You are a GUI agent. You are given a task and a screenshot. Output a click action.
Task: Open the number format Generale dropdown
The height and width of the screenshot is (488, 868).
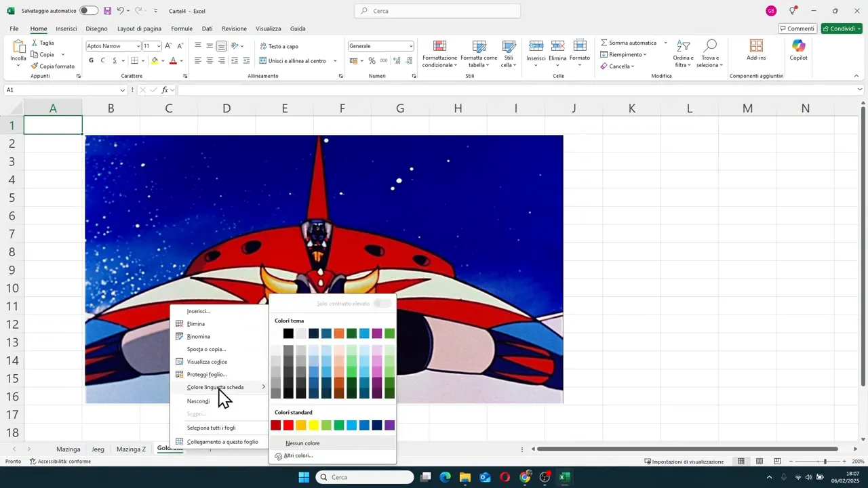pyautogui.click(x=411, y=46)
